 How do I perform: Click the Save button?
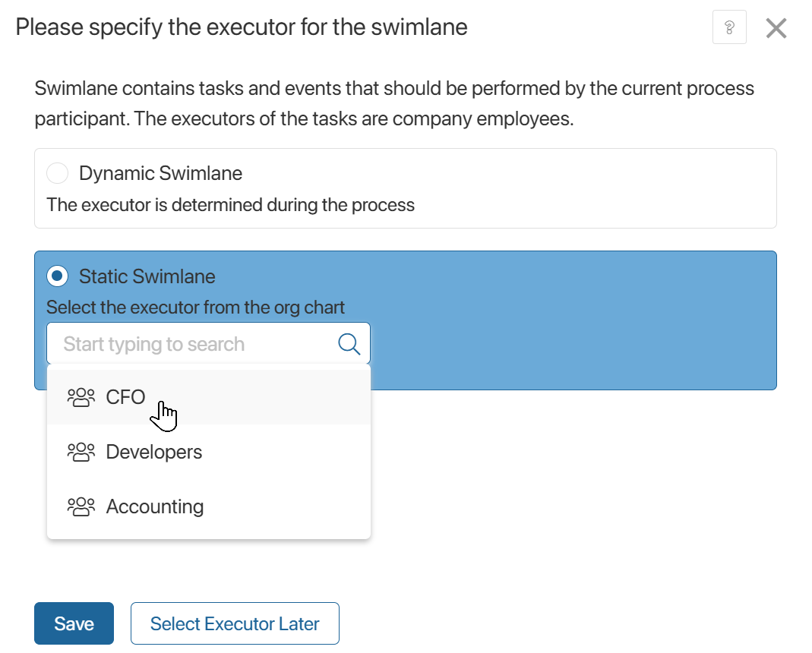click(74, 623)
